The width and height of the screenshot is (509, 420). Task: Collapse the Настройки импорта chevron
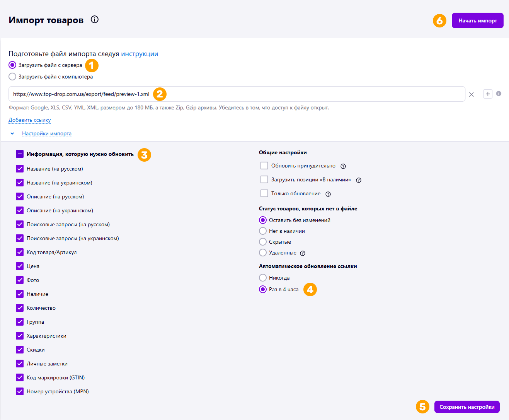12,133
